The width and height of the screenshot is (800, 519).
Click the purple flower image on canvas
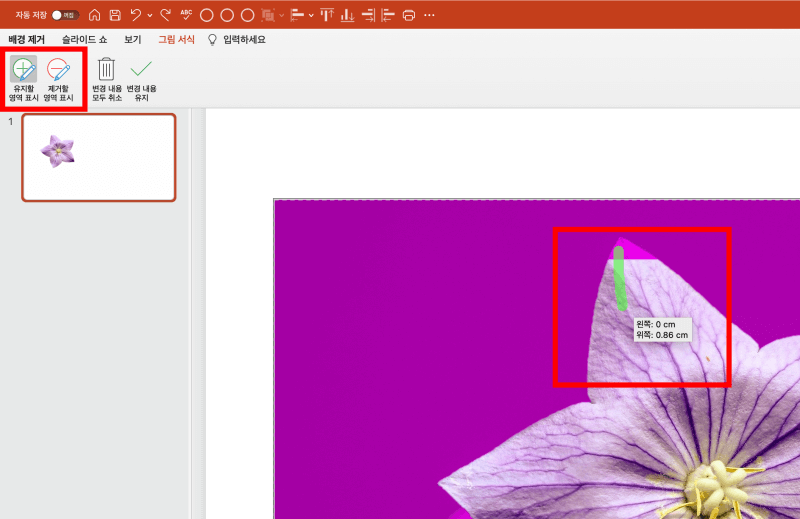pyautogui.click(x=537, y=359)
